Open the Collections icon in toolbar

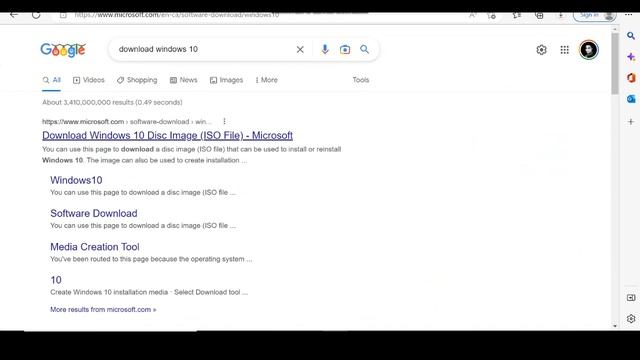539,16
